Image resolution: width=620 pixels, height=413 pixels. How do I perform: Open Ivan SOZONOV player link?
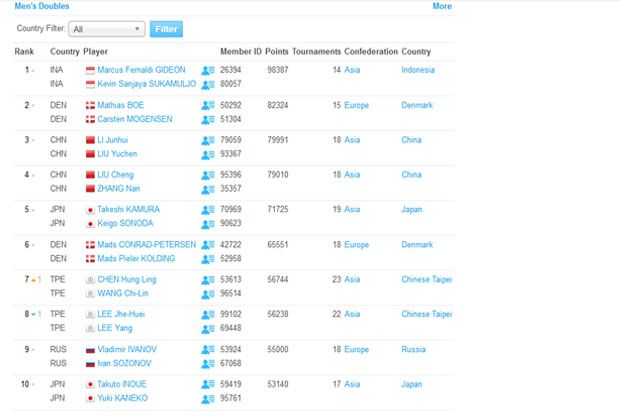(124, 363)
